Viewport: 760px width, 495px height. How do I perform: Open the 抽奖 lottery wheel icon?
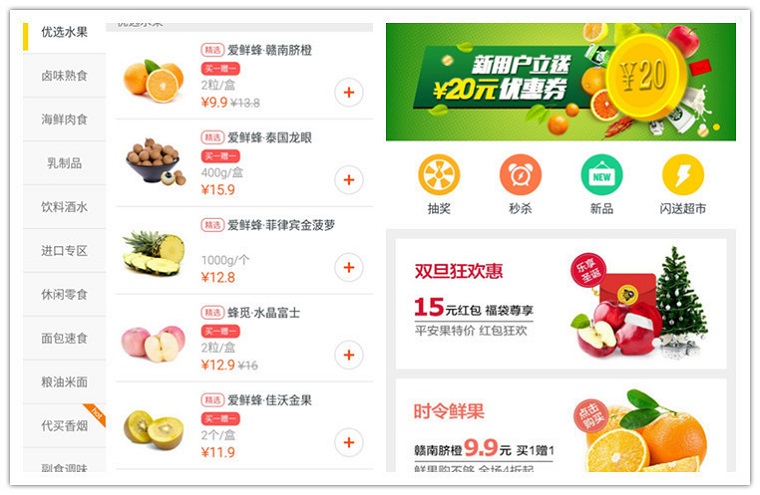pyautogui.click(x=439, y=175)
